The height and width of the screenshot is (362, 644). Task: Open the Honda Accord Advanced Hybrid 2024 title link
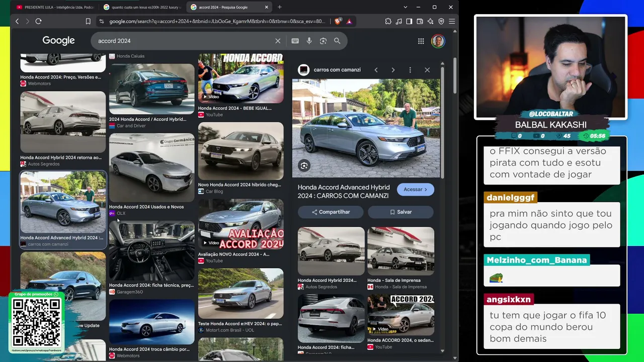(x=343, y=192)
